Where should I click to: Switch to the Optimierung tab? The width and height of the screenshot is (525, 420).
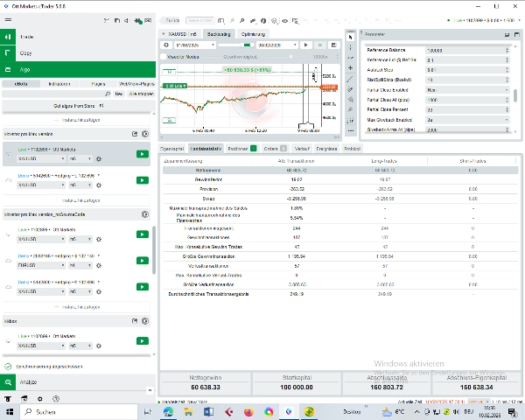pos(253,34)
